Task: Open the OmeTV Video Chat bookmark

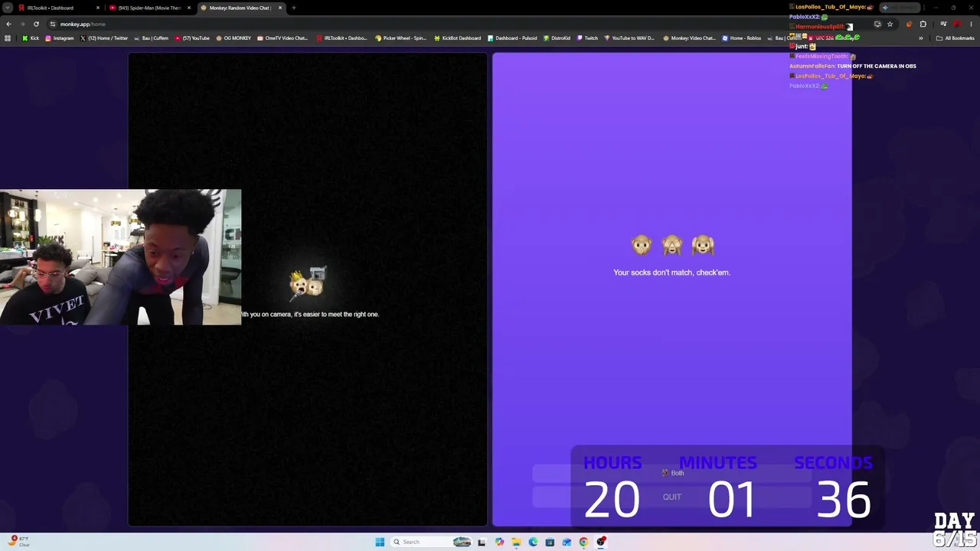Action: pyautogui.click(x=283, y=38)
